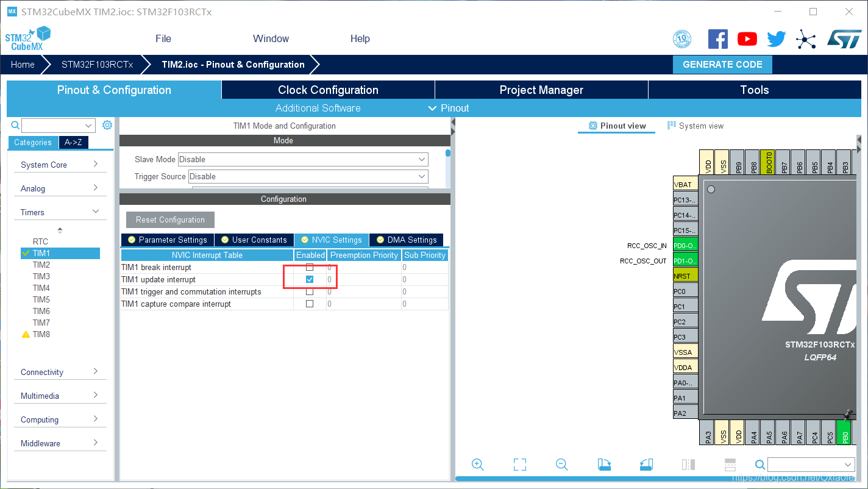
Task: Go to the STM32F103RCTx breadcrumb
Action: point(97,64)
